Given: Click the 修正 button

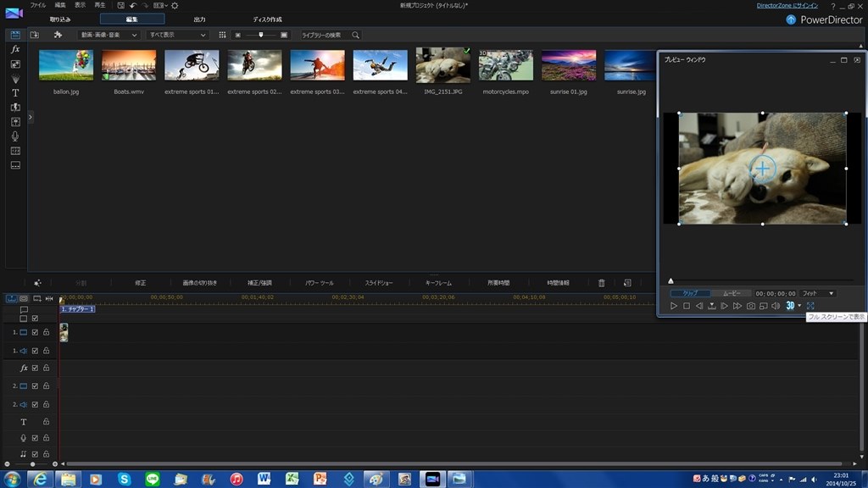Looking at the screenshot, I should 141,283.
